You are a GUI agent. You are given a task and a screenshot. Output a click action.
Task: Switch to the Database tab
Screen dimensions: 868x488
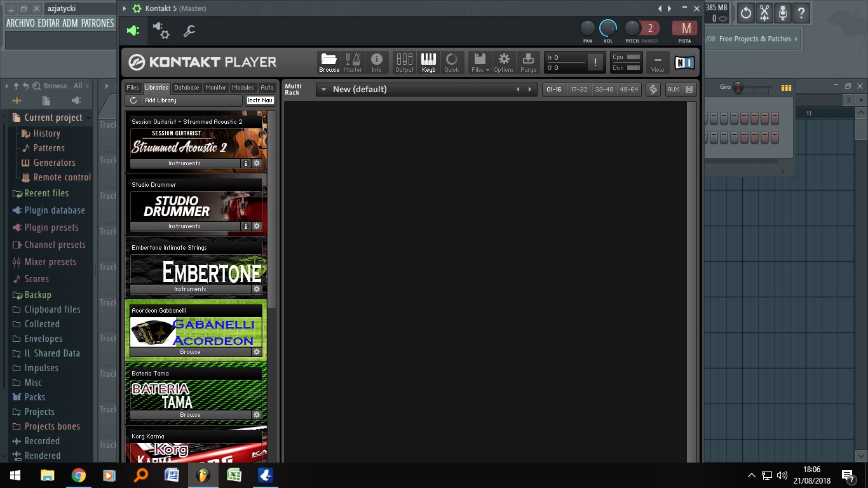[187, 88]
